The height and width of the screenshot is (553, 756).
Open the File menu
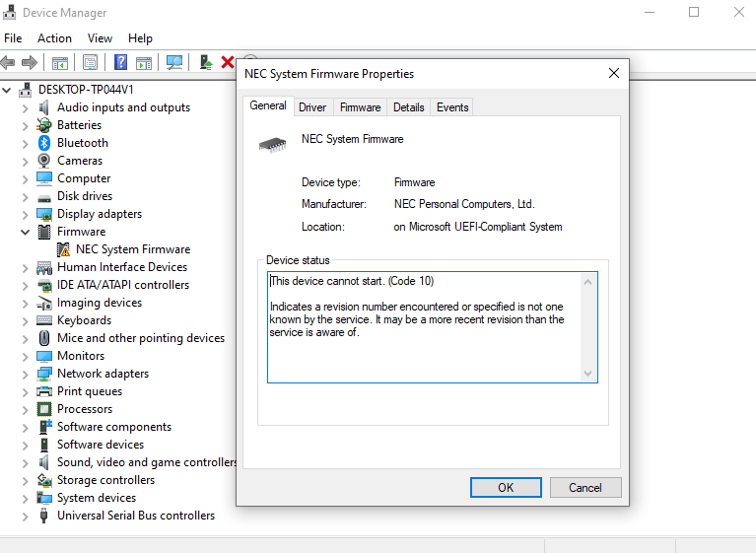click(13, 38)
